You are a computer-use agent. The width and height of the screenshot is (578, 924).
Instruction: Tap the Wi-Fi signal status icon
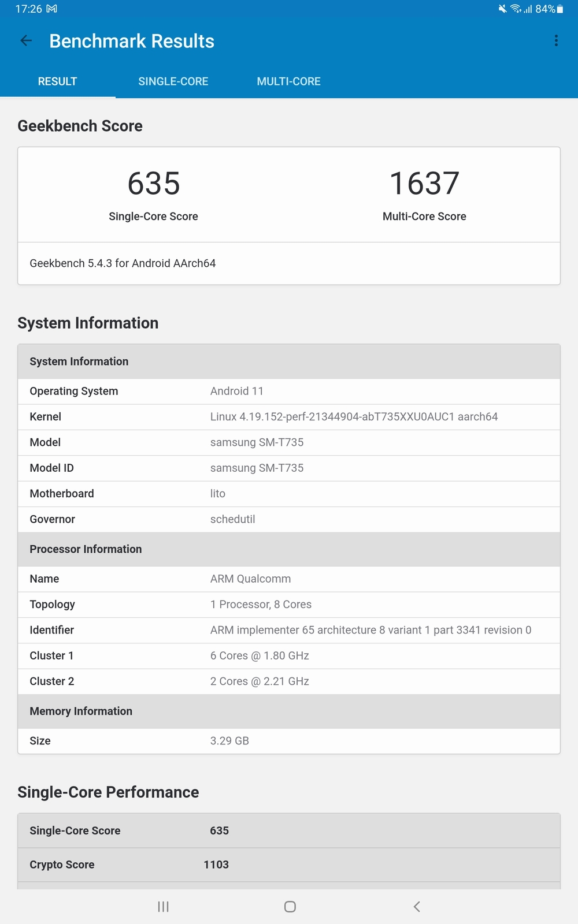(516, 9)
